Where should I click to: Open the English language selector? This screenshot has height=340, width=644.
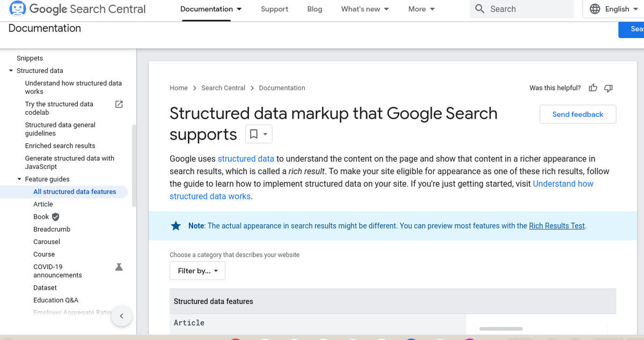[x=615, y=9]
